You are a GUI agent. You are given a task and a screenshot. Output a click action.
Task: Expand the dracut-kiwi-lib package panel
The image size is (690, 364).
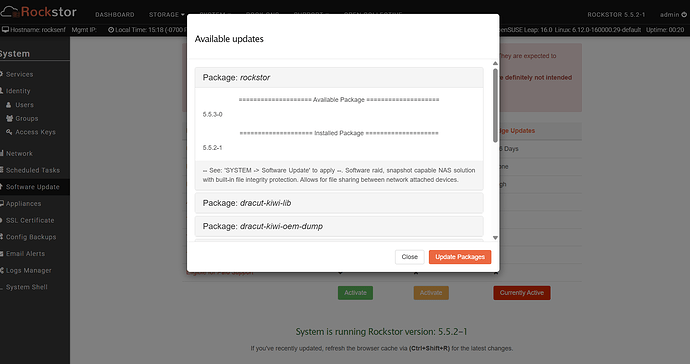pyautogui.click(x=339, y=203)
